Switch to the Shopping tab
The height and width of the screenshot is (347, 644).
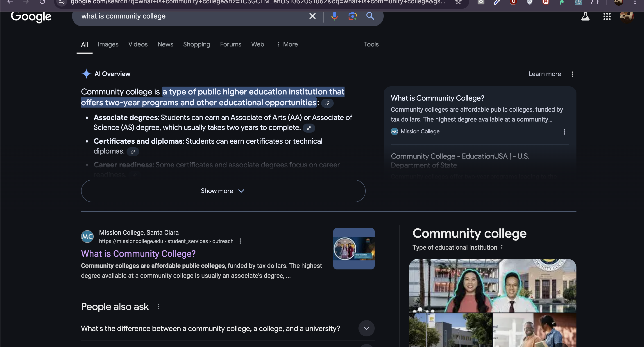click(x=197, y=44)
